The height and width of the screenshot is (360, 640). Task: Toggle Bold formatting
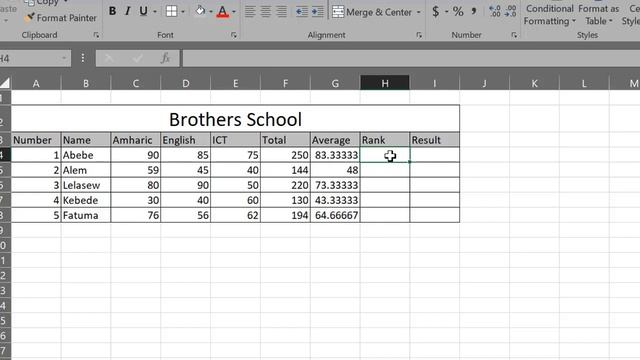click(112, 11)
